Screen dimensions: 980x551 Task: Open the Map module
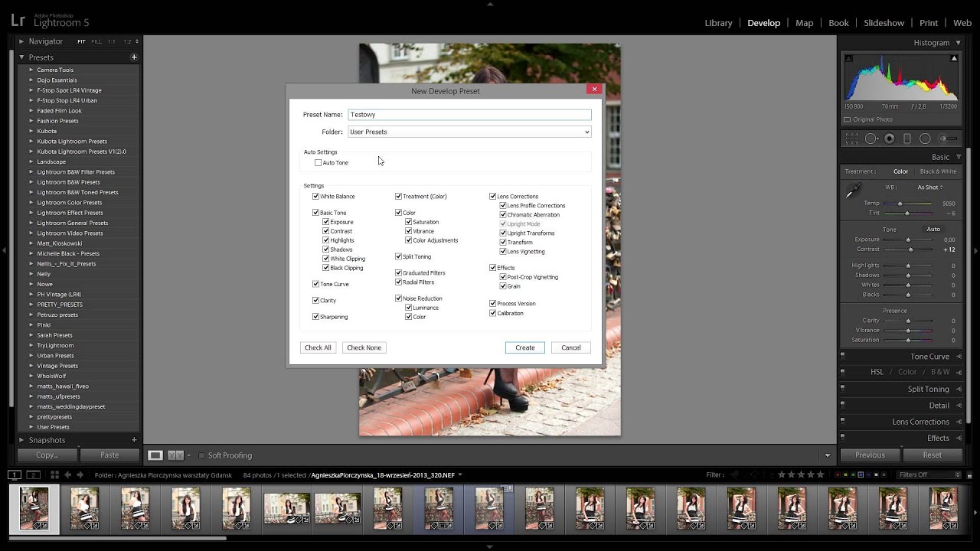804,23
